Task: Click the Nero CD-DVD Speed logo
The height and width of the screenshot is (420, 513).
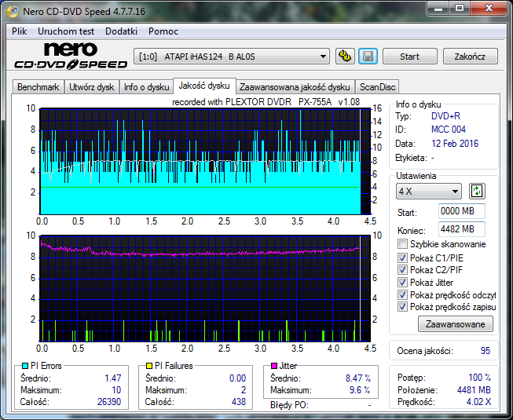Action: [x=71, y=56]
